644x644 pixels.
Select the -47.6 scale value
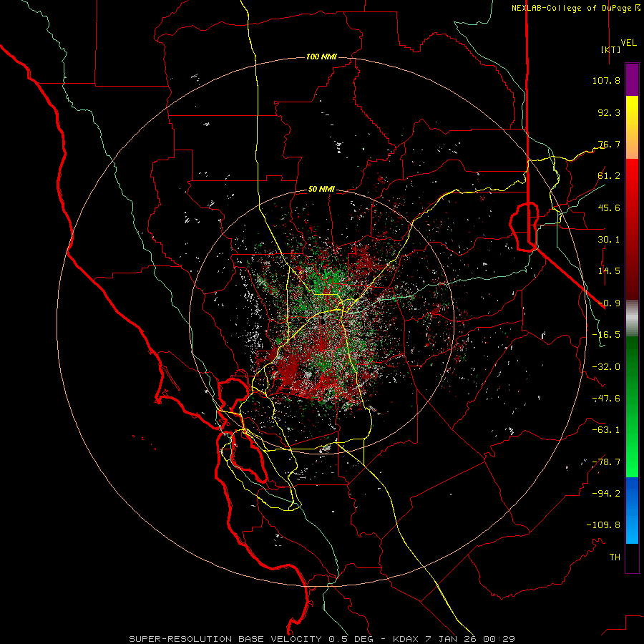coord(606,399)
